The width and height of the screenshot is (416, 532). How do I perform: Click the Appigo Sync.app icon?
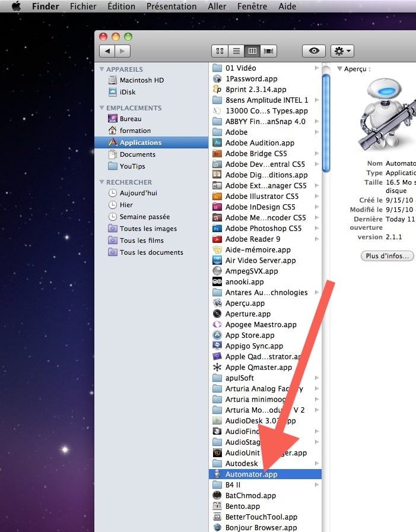click(x=217, y=346)
